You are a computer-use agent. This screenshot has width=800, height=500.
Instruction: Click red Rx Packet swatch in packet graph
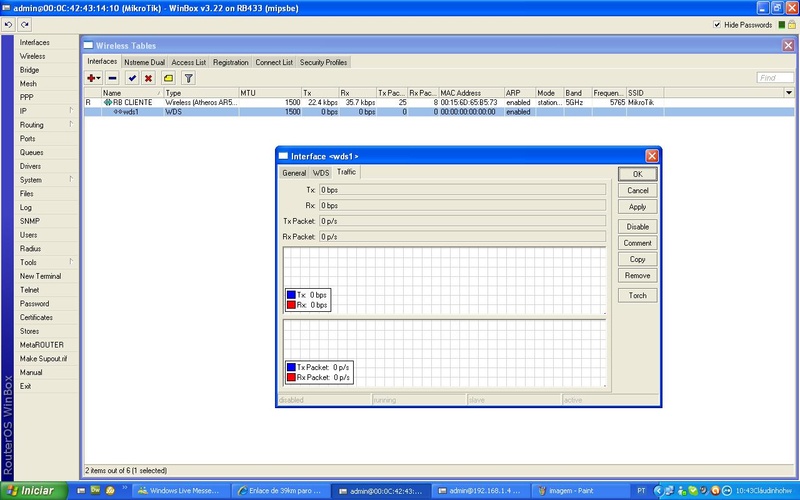[291, 377]
